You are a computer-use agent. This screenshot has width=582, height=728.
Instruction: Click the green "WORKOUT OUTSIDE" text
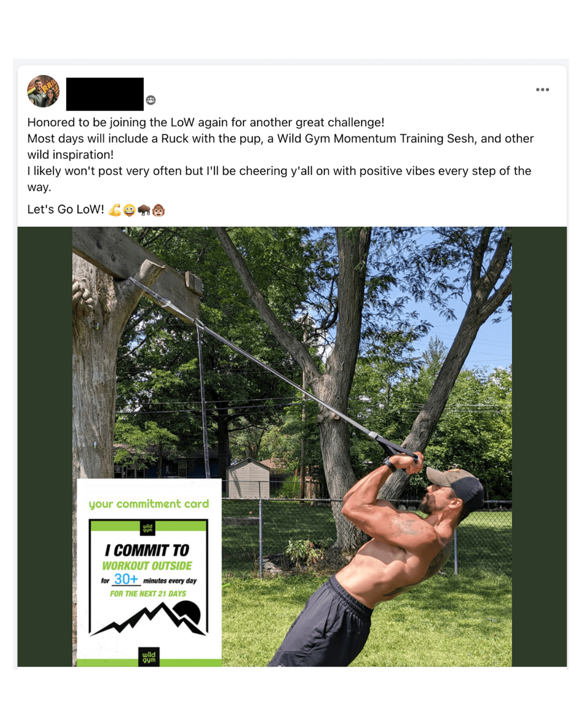pos(147,566)
